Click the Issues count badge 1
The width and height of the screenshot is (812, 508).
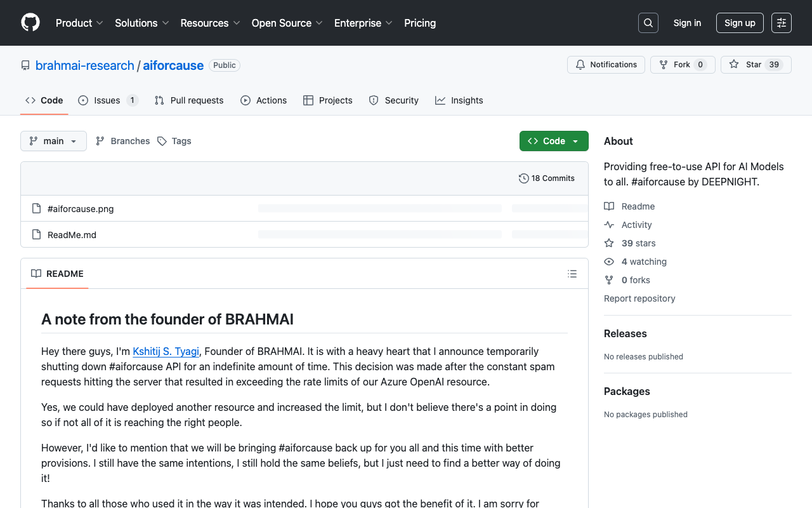pos(132,100)
